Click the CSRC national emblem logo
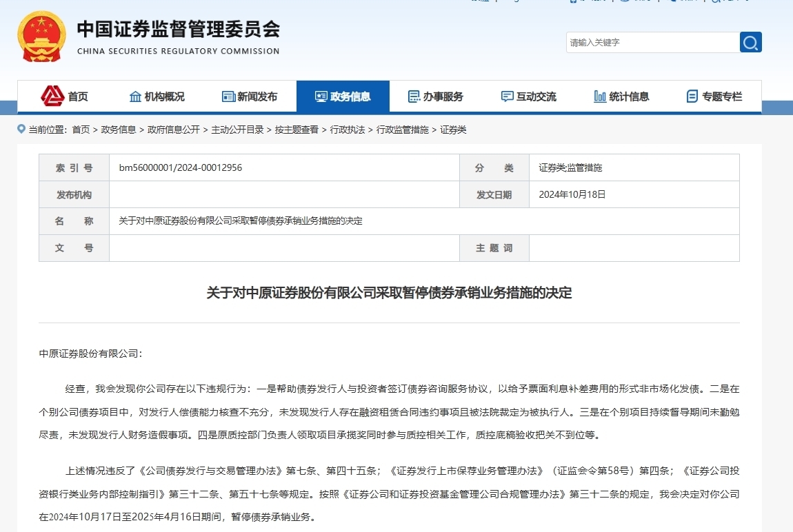The width and height of the screenshot is (793, 532). [x=41, y=37]
